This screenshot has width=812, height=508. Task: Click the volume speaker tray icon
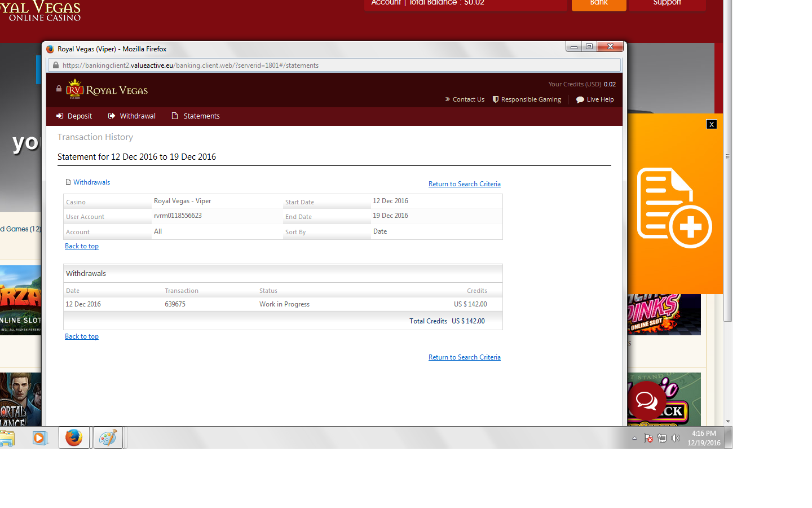[x=676, y=438]
